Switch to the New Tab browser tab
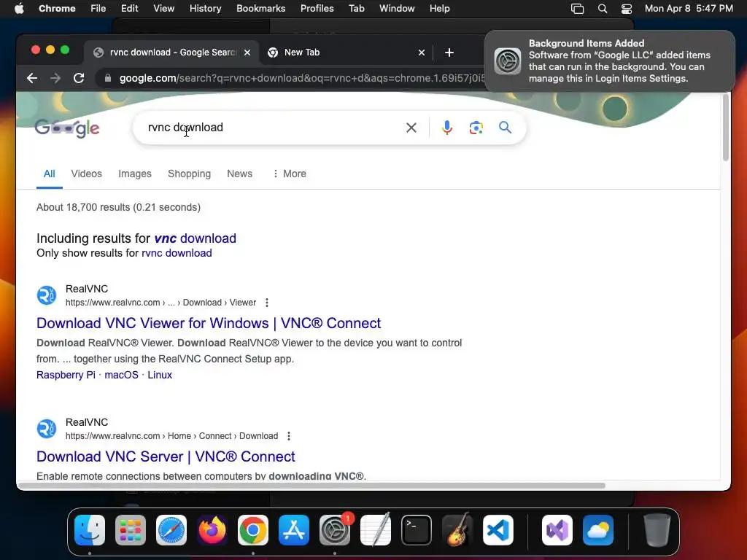The height and width of the screenshot is (560, 747). pyautogui.click(x=346, y=52)
